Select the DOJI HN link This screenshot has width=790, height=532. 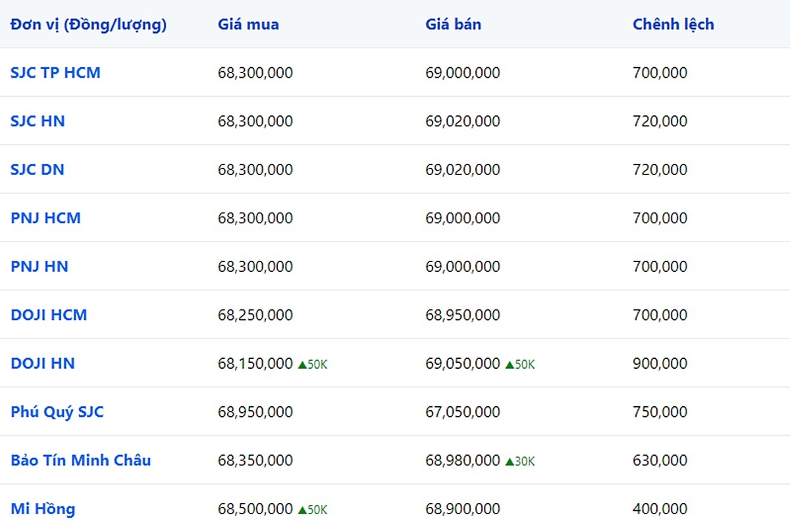[x=43, y=363]
